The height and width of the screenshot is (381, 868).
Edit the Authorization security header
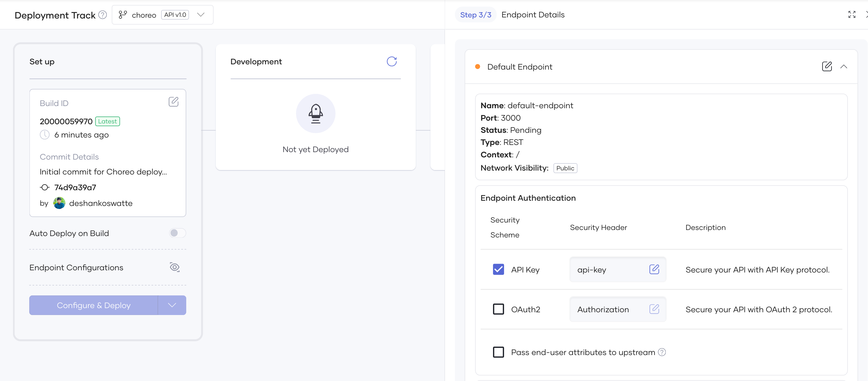654,309
